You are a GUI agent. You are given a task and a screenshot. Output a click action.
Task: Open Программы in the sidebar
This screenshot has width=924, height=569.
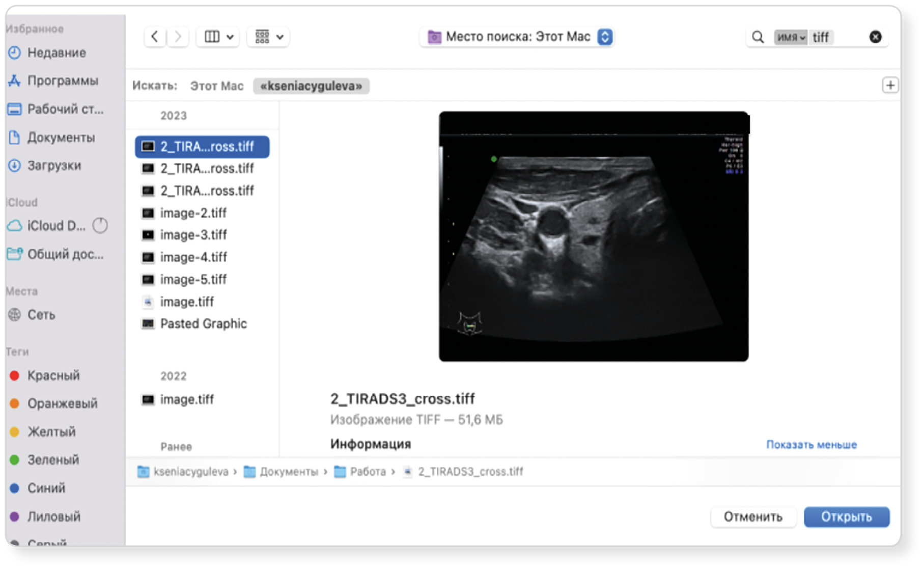click(62, 80)
